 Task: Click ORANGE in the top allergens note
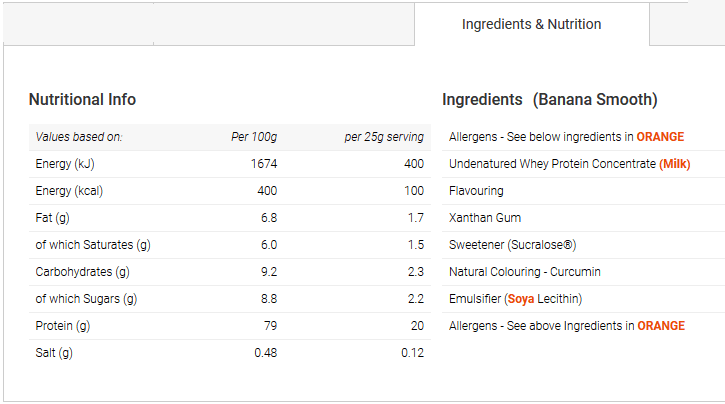[x=660, y=137]
